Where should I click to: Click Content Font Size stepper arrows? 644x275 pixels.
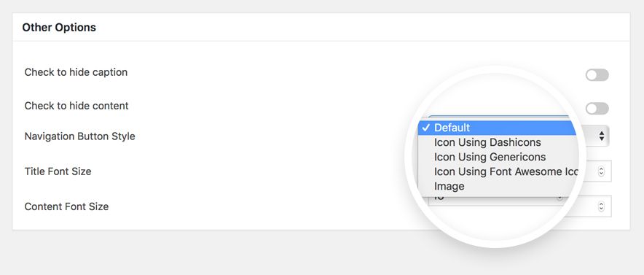pos(601,206)
